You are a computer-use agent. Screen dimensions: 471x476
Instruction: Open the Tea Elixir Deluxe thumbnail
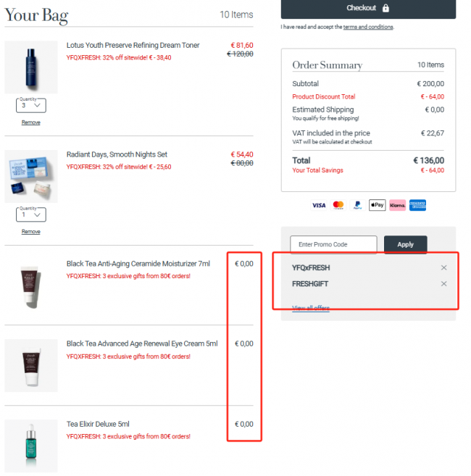click(x=31, y=446)
